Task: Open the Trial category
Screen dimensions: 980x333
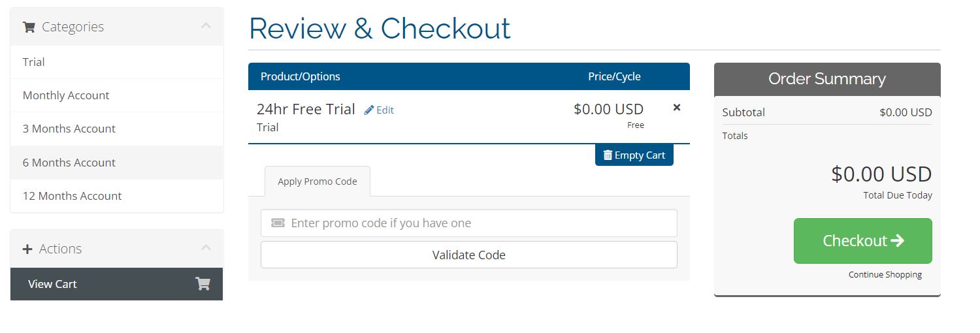Action: 34,62
